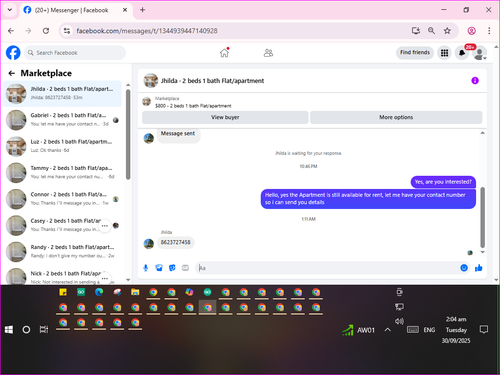The width and height of the screenshot is (500, 375).
Task: Launch Sticky Notes from taskbar
Action: coord(63,292)
